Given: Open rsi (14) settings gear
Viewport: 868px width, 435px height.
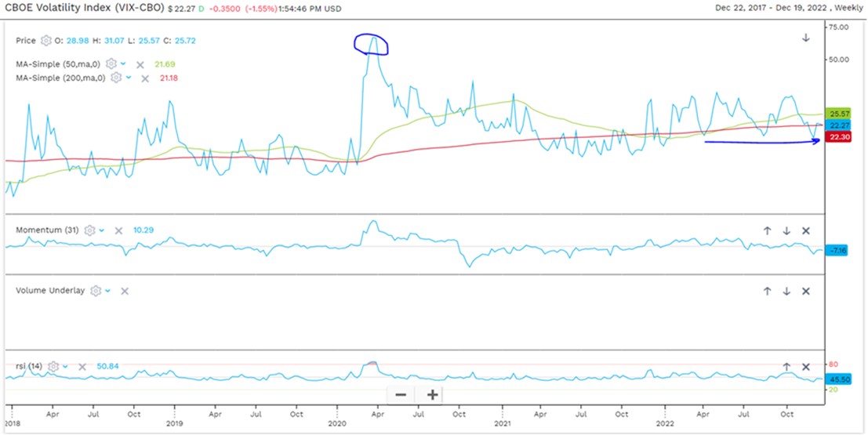Looking at the screenshot, I should [53, 366].
